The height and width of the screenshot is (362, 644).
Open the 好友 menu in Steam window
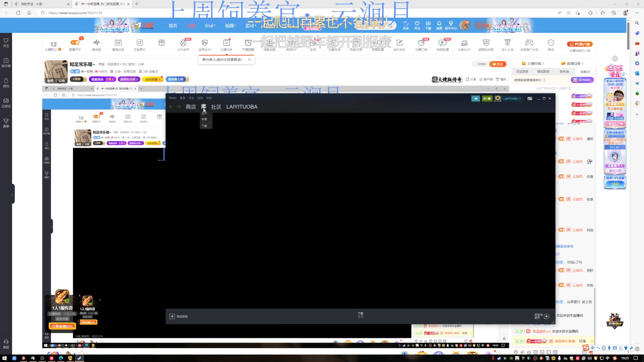click(x=191, y=98)
